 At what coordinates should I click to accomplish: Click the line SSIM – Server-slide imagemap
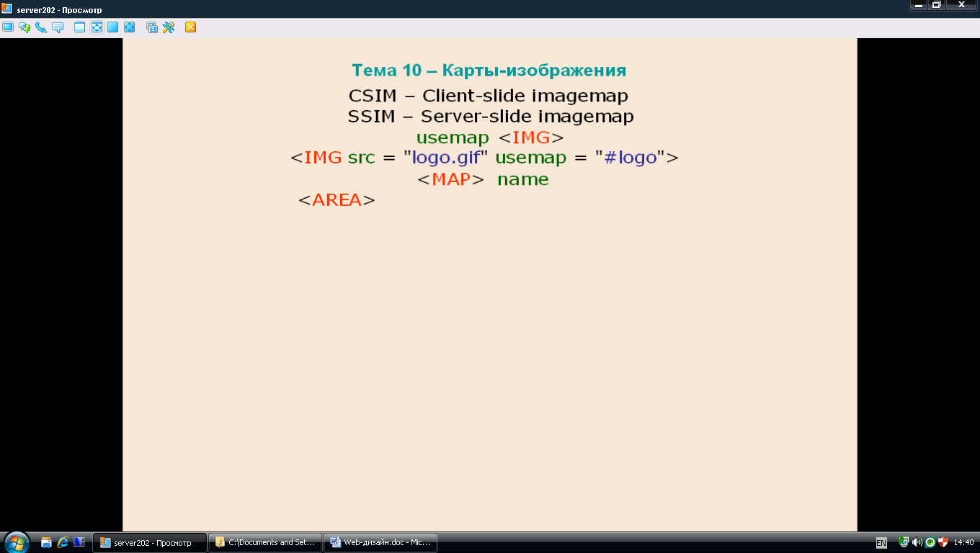491,117
